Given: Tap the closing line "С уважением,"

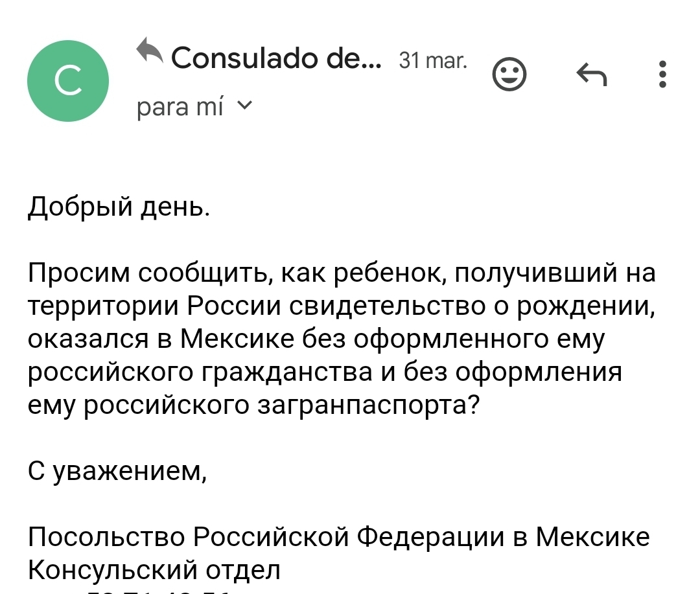Looking at the screenshot, I should tap(117, 471).
